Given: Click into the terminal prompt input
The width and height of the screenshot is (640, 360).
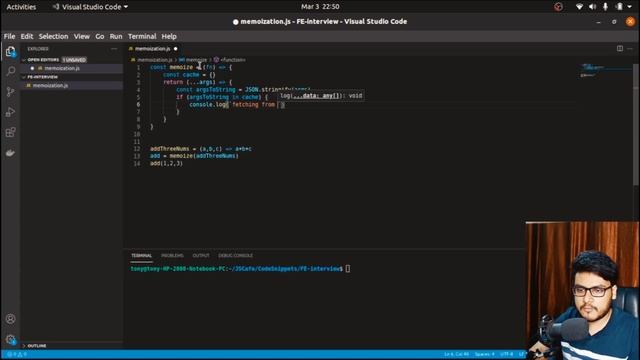Looking at the screenshot, I should tap(348, 269).
